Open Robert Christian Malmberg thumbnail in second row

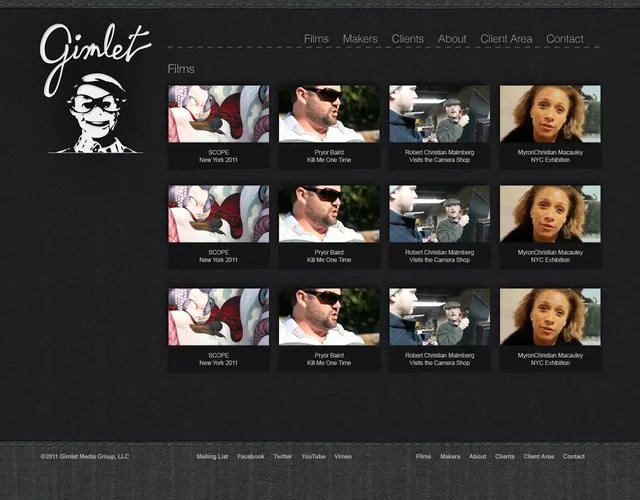coord(440,214)
